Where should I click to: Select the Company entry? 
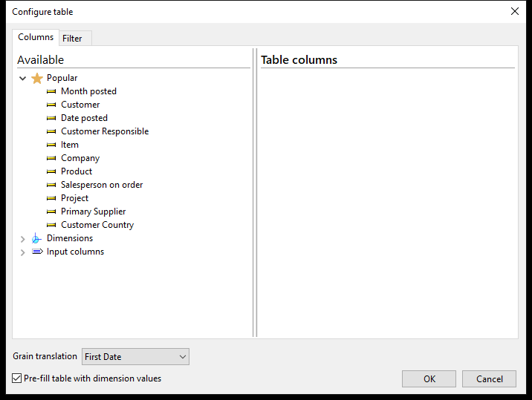(x=80, y=158)
